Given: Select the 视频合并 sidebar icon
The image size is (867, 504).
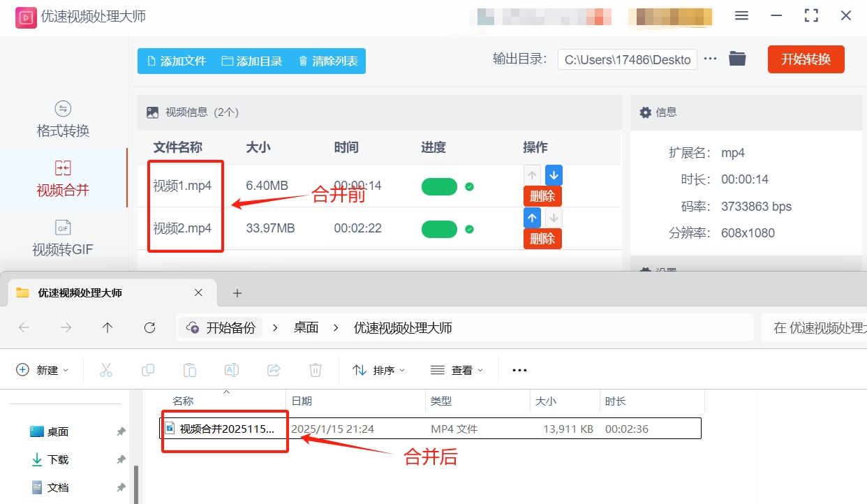Looking at the screenshot, I should coord(62,178).
